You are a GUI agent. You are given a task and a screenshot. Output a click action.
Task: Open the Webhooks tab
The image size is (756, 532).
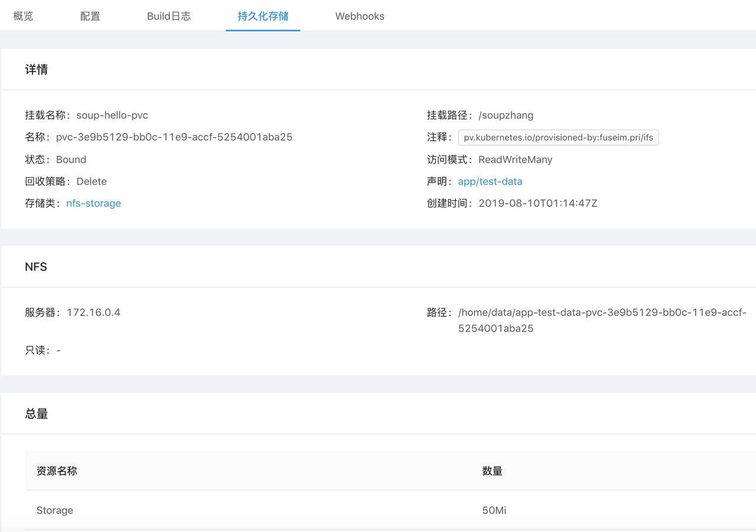pyautogui.click(x=360, y=16)
